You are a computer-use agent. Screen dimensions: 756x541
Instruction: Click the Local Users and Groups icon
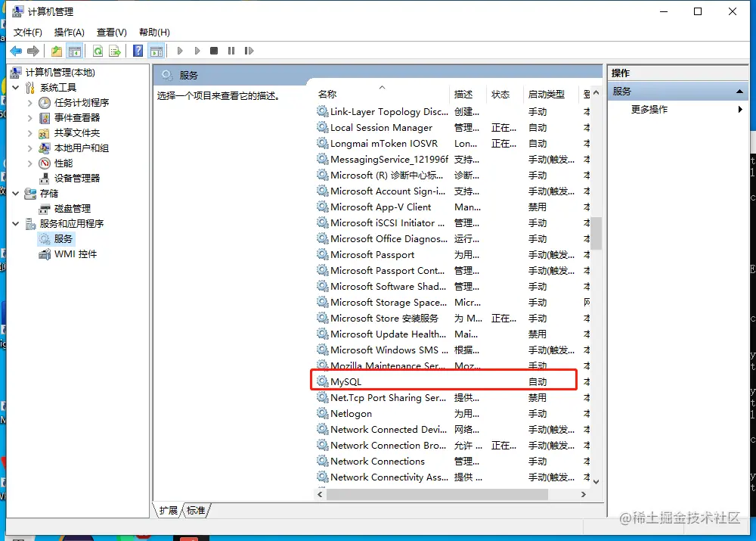45,148
